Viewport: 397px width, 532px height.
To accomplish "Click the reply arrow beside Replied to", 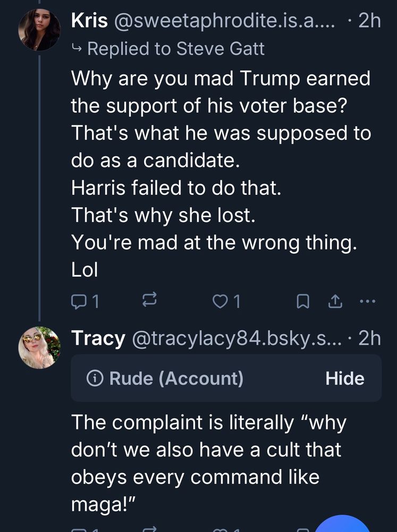I will [x=77, y=49].
